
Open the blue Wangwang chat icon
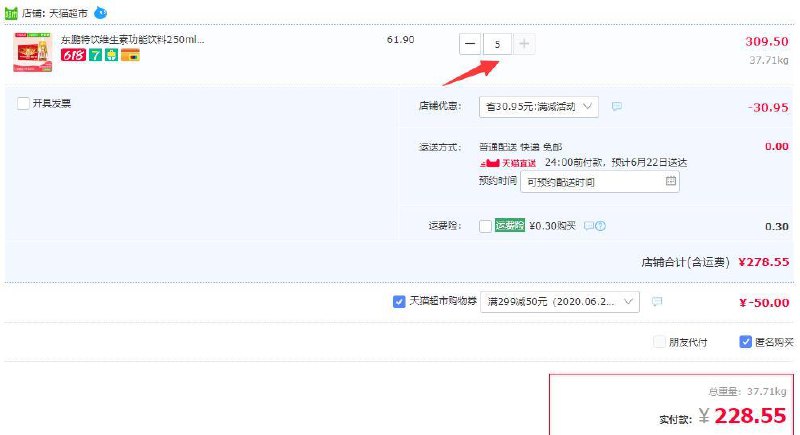(101, 12)
